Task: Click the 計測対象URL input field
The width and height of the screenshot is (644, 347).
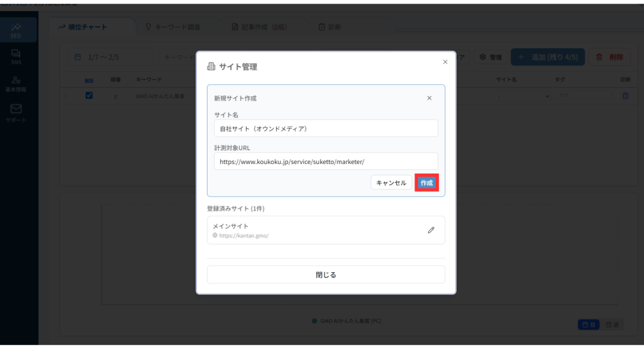Action: pyautogui.click(x=326, y=162)
